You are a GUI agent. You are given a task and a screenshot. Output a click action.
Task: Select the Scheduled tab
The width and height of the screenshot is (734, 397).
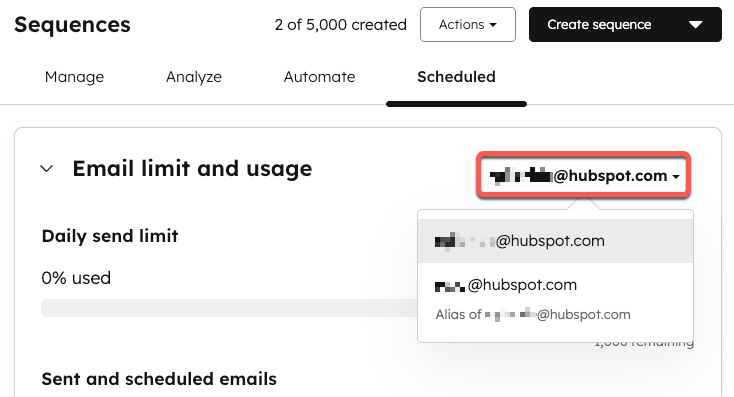click(456, 77)
